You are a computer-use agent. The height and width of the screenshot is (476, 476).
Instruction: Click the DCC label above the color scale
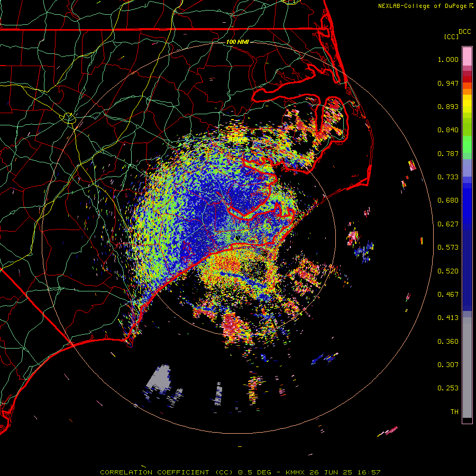(x=464, y=32)
